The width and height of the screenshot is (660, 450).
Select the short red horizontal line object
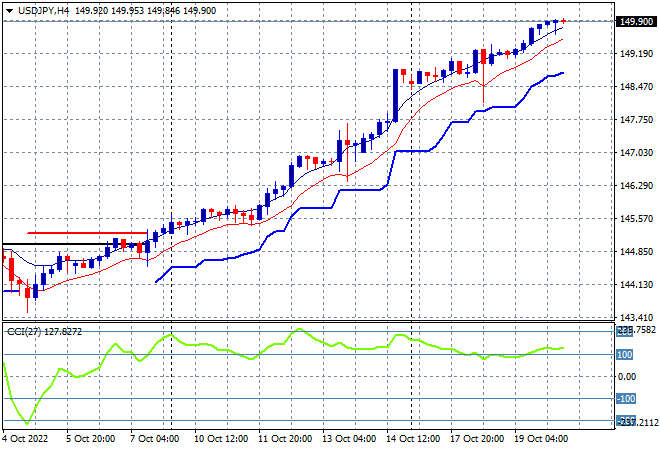[87, 233]
